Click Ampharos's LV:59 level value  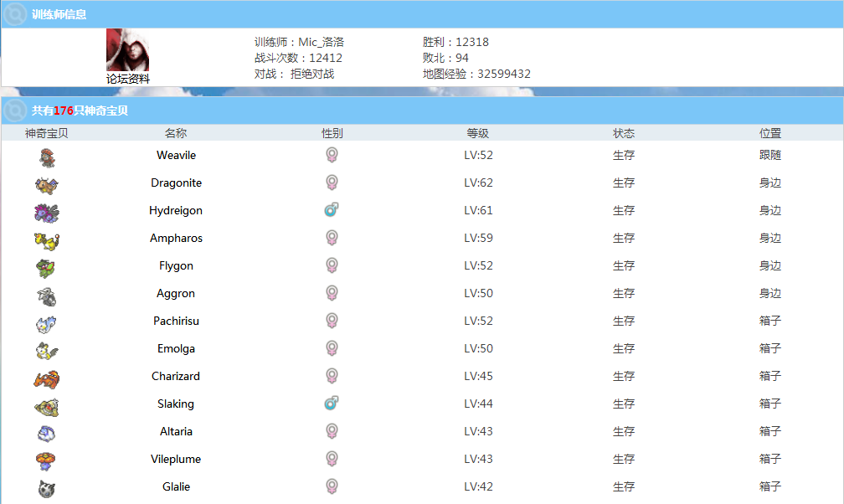(x=479, y=238)
